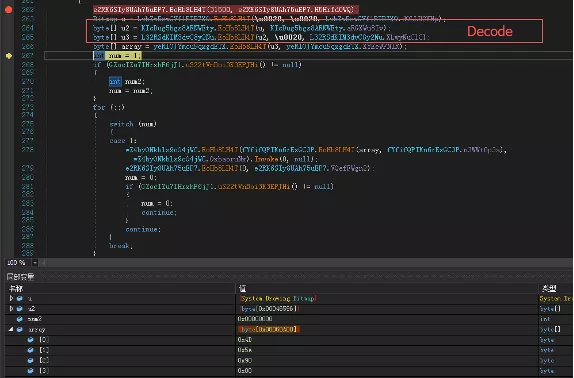This screenshot has width=574, height=378.
Task: Click the icon beside array element [1]
Action: click(x=31, y=350)
